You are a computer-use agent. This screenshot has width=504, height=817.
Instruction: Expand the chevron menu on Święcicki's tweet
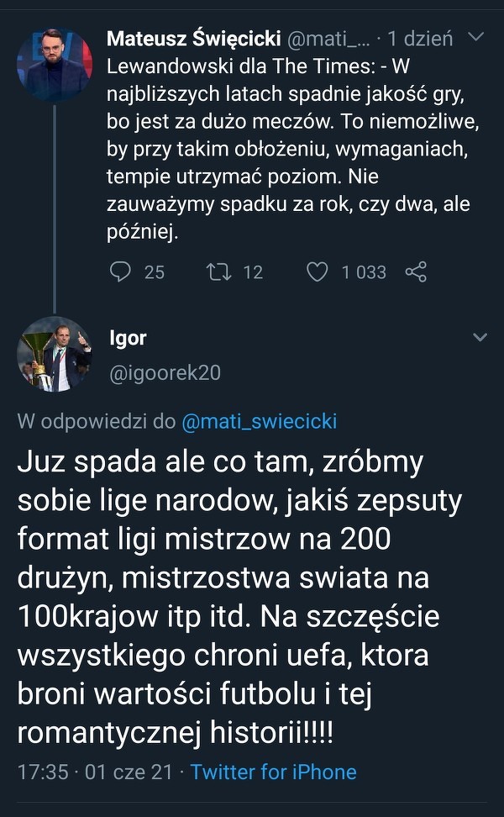(475, 38)
